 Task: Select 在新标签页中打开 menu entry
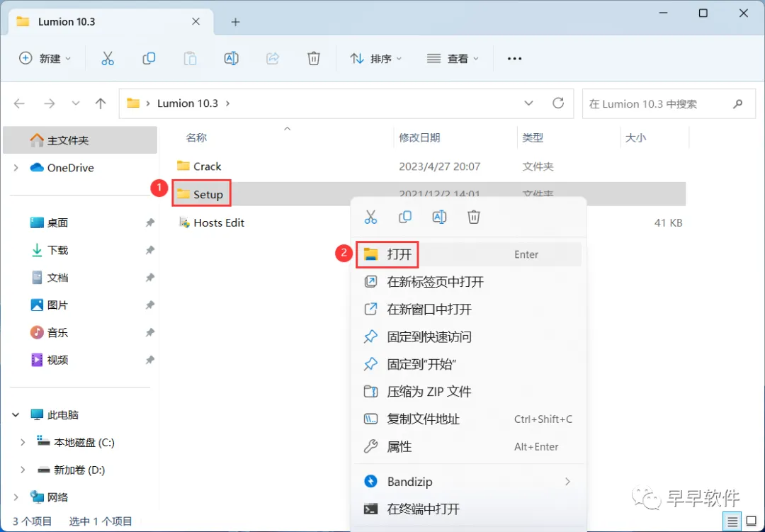point(468,282)
